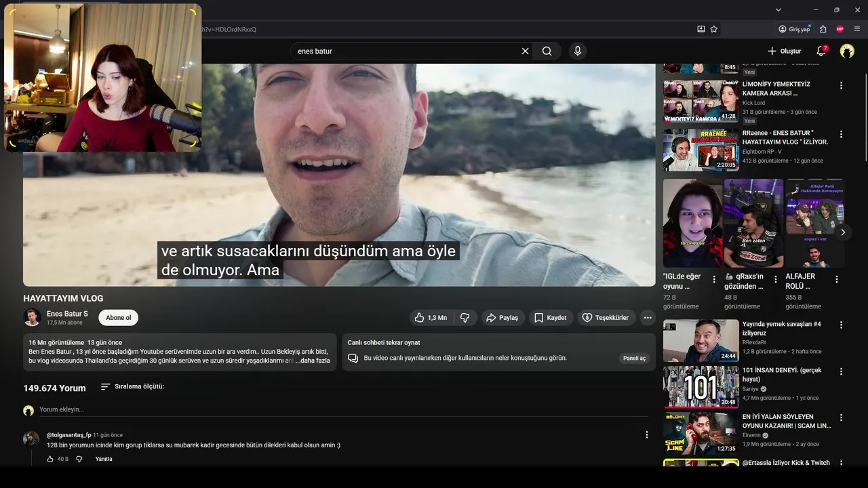The image size is (868, 488).
Task: Subscribe with Abone ol button
Action: (119, 317)
